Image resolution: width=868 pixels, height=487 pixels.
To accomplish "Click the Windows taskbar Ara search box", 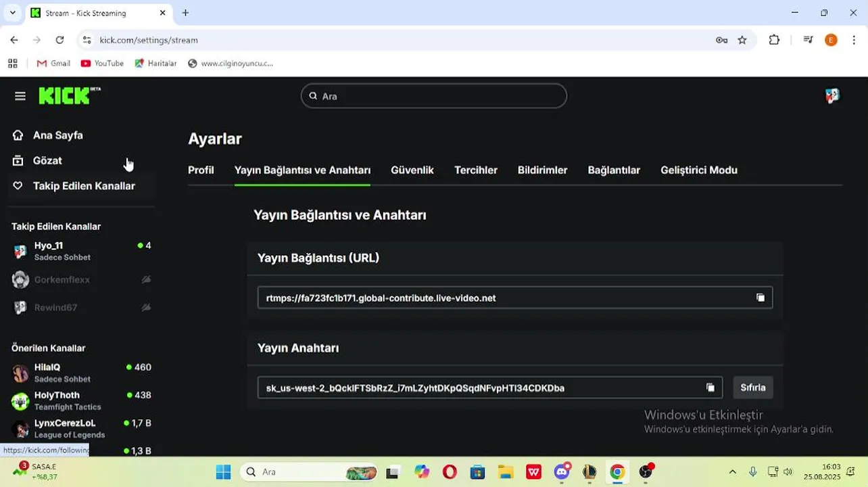I will click(x=309, y=471).
